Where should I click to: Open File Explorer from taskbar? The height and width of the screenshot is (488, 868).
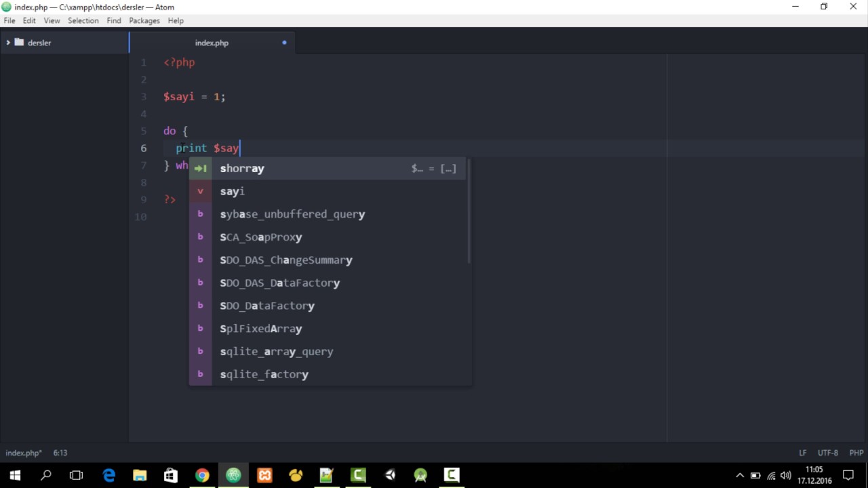[x=140, y=475]
